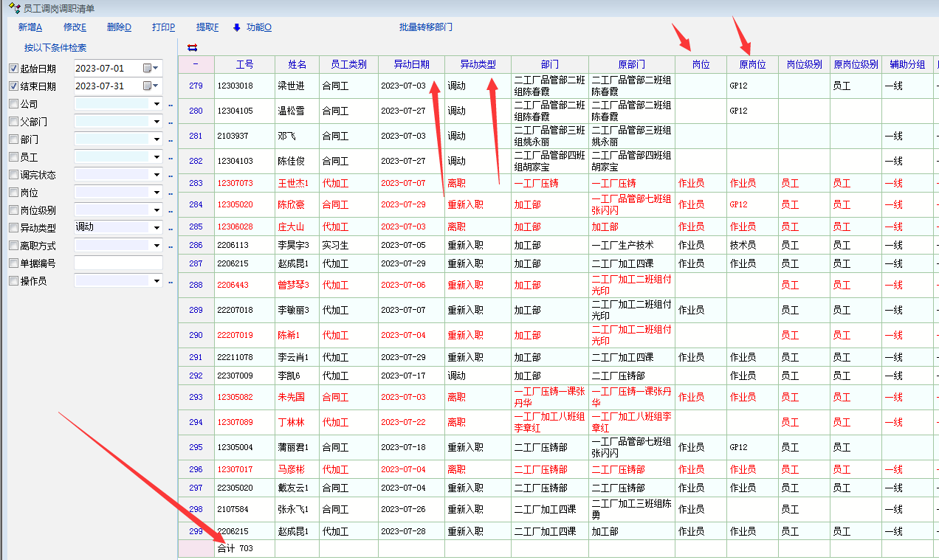The width and height of the screenshot is (939, 560).
Task: Open calendar picker for 起始日期
Action: [x=151, y=68]
